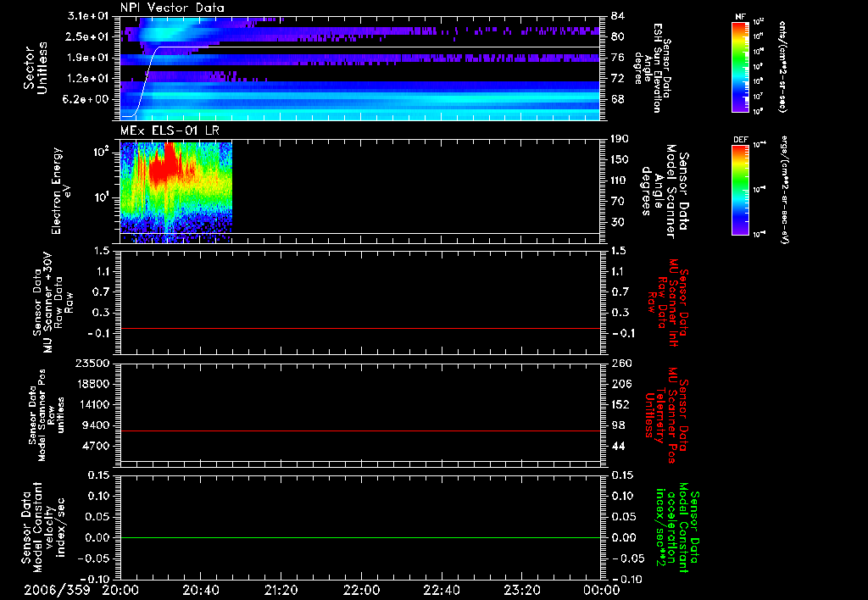Select the 20:00 time tick label
This screenshot has width=868, height=600.
pyautogui.click(x=120, y=591)
